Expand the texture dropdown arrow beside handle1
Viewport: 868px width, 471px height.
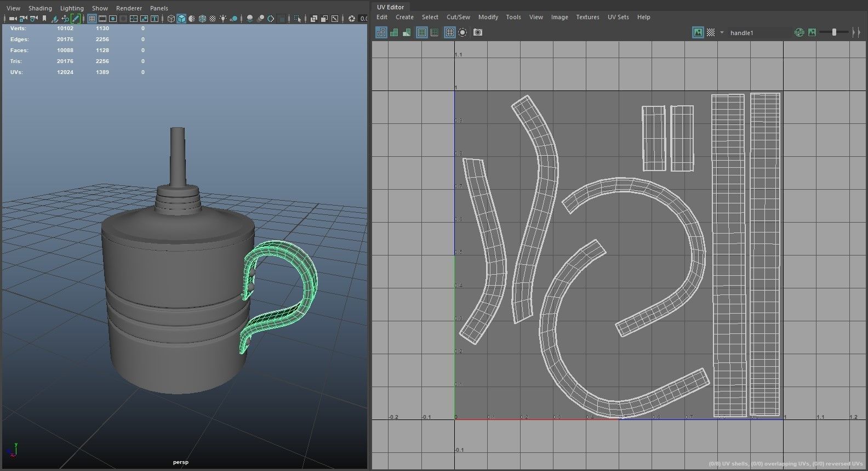coord(722,32)
